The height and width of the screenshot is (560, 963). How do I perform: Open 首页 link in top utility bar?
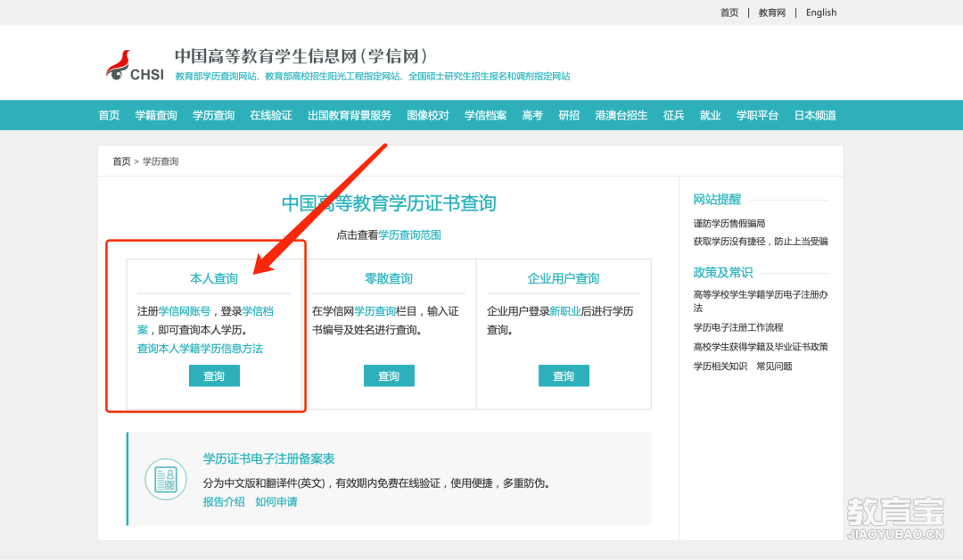point(729,12)
